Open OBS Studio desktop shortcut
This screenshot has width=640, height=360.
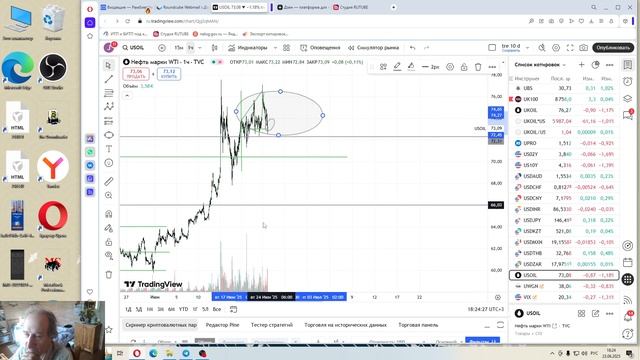(x=53, y=71)
